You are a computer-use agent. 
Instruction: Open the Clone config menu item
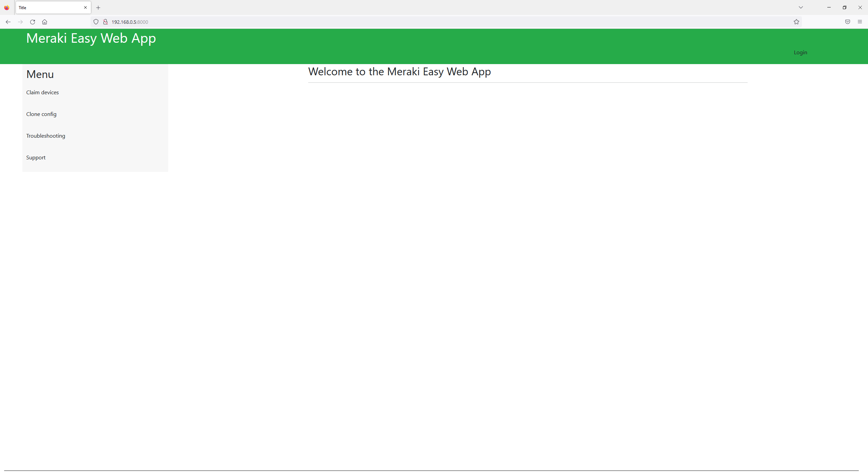click(41, 114)
